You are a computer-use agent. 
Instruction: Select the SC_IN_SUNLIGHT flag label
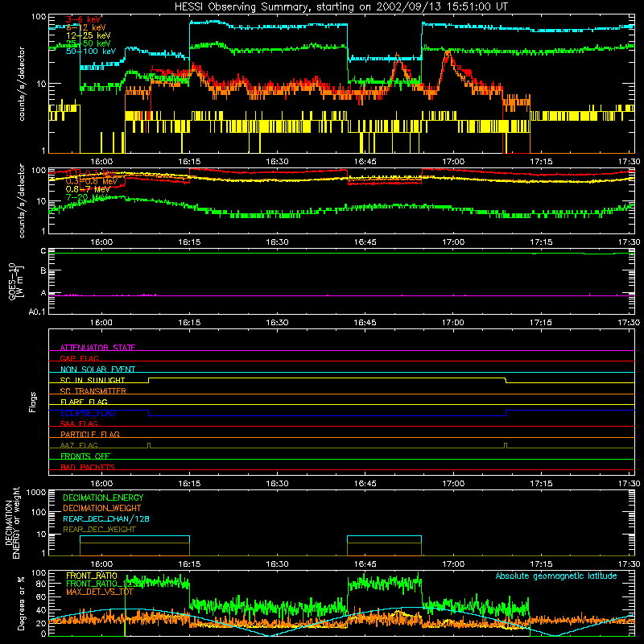pos(93,380)
